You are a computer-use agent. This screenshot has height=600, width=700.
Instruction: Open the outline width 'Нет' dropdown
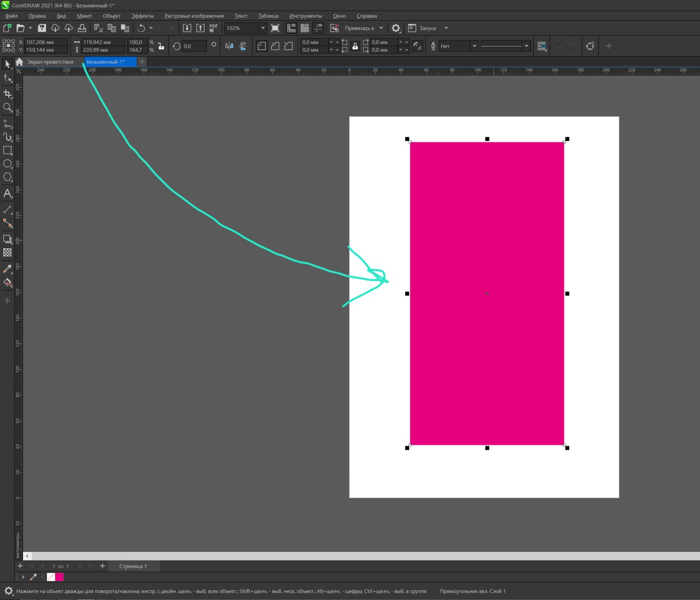(474, 46)
